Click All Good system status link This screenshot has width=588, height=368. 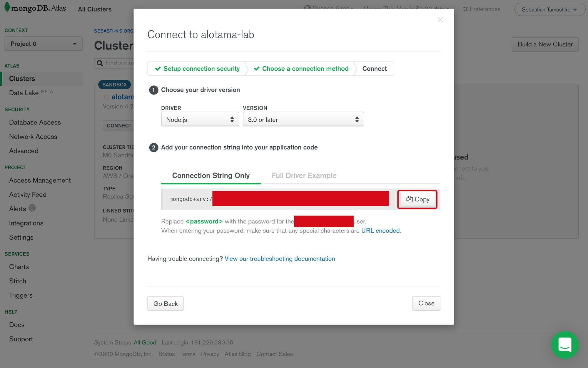145,342
